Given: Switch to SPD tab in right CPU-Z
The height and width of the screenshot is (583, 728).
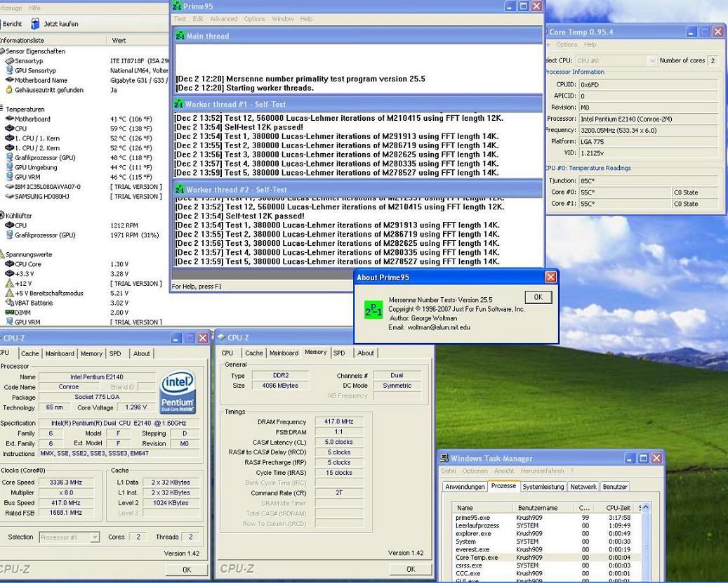Looking at the screenshot, I should [x=339, y=353].
